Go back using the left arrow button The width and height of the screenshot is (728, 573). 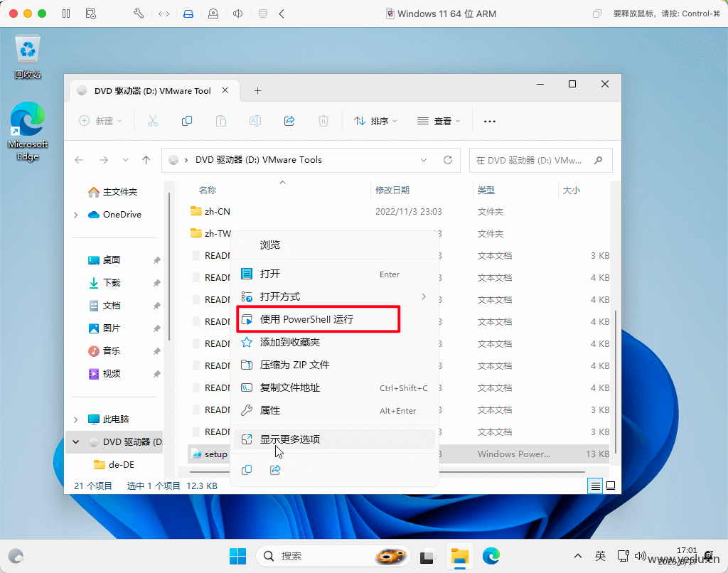click(x=79, y=160)
